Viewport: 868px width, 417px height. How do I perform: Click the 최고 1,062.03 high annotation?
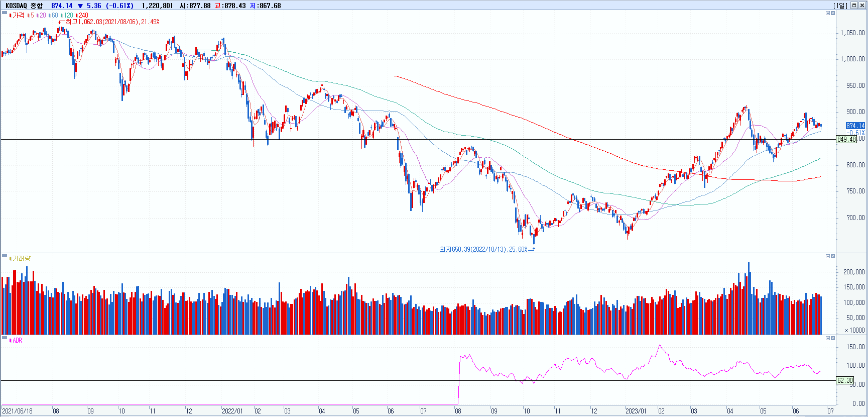click(x=112, y=22)
